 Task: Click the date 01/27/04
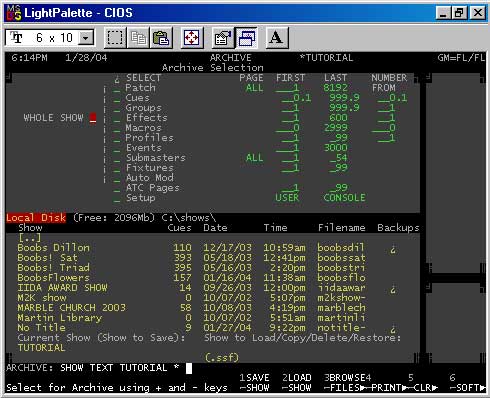(227, 328)
